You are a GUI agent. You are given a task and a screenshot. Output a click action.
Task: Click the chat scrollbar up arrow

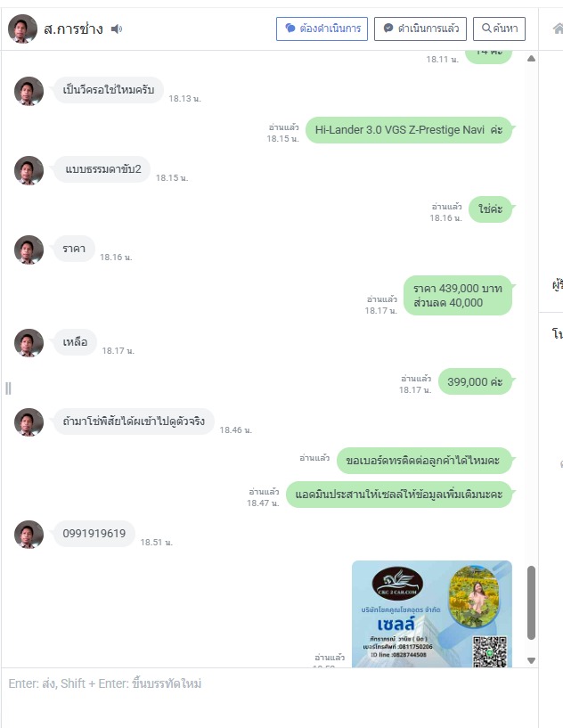click(x=532, y=59)
